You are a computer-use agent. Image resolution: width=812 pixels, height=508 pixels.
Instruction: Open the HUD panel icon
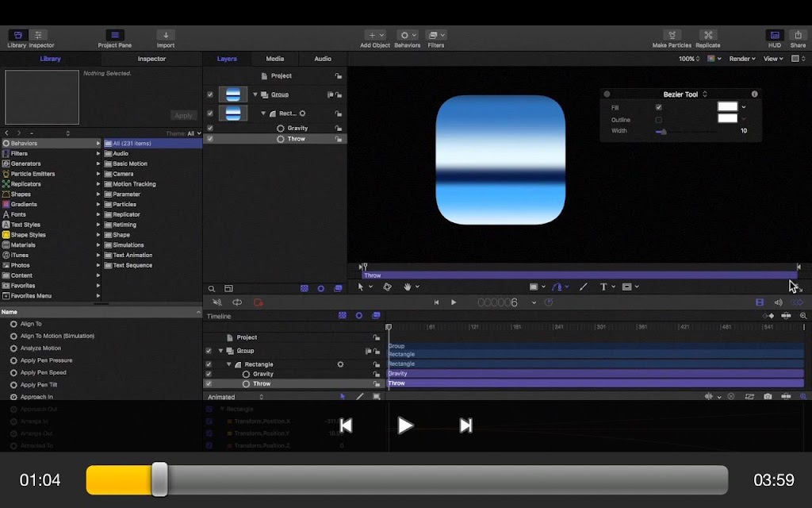coord(775,35)
